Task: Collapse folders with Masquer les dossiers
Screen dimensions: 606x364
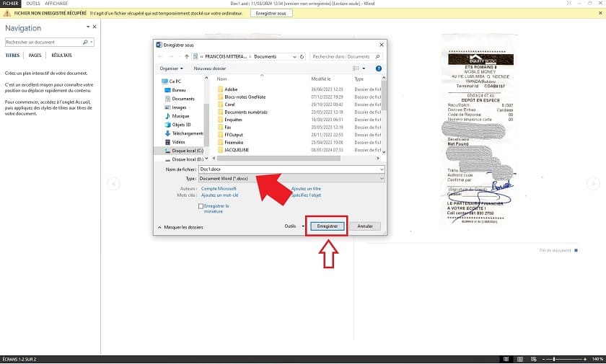Action: [x=180, y=227]
